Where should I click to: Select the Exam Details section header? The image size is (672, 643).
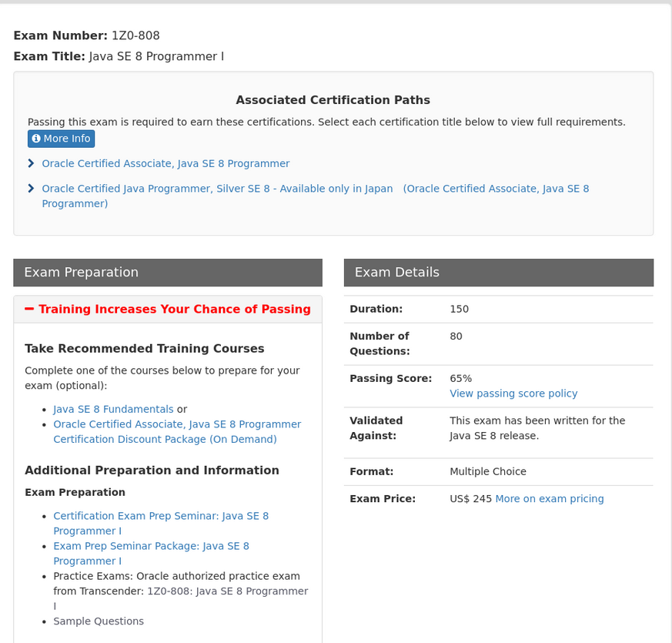(499, 272)
